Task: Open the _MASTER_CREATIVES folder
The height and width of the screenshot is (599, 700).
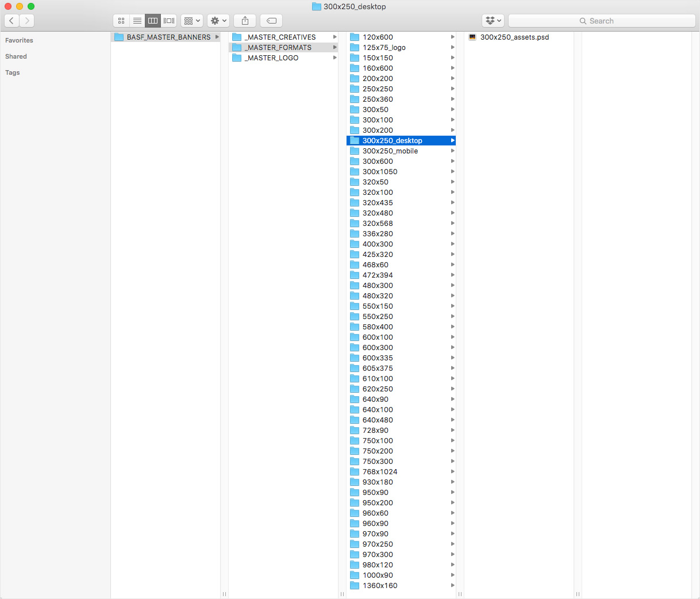Action: coord(281,37)
